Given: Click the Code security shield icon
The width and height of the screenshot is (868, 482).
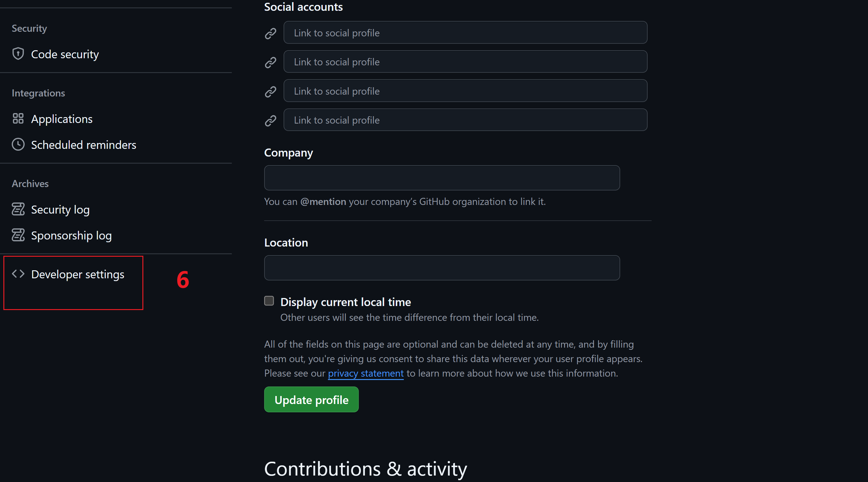Looking at the screenshot, I should [x=18, y=54].
